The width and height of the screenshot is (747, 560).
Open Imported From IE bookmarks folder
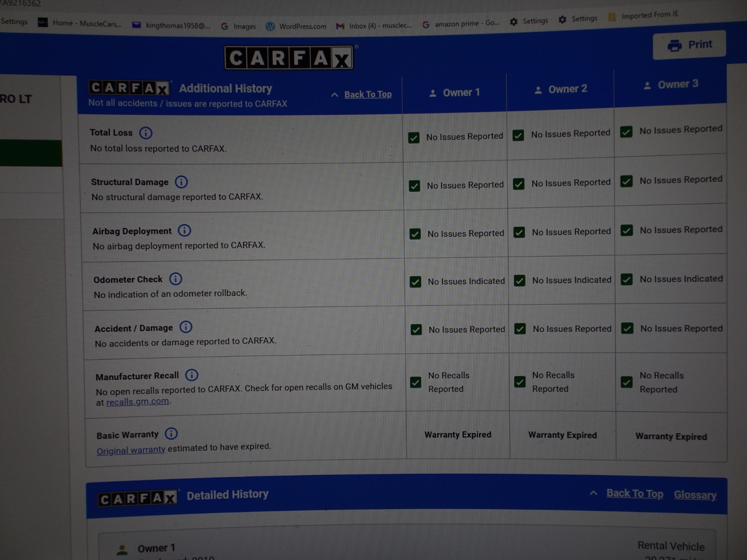643,16
